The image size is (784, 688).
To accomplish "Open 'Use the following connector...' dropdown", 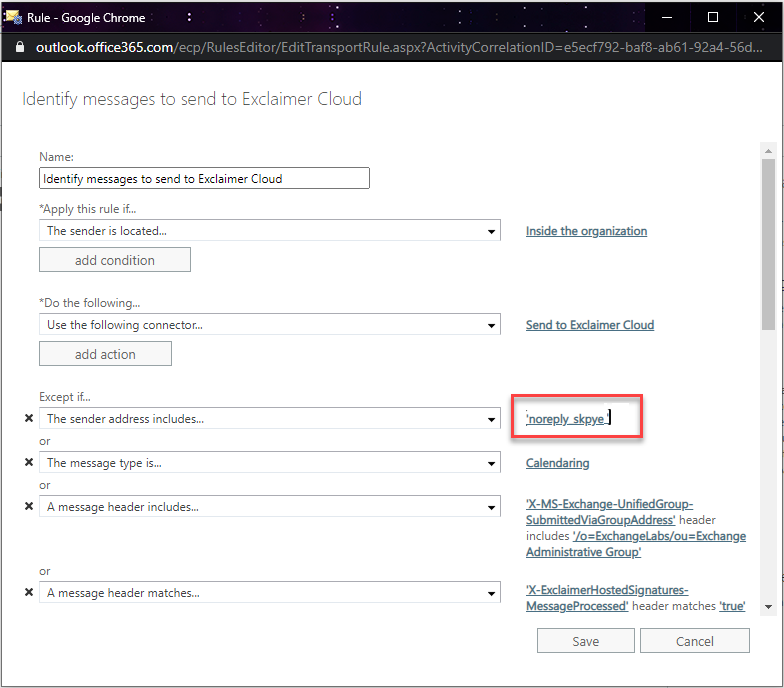I will point(491,325).
